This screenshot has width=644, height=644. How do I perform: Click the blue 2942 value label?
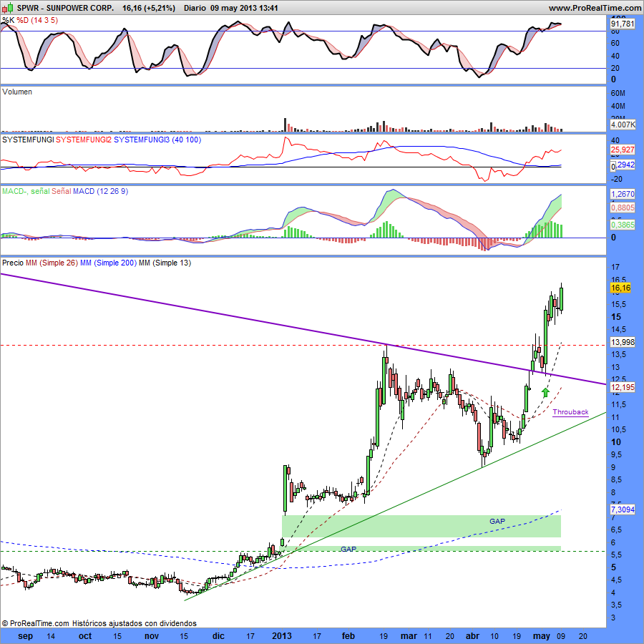[625, 165]
